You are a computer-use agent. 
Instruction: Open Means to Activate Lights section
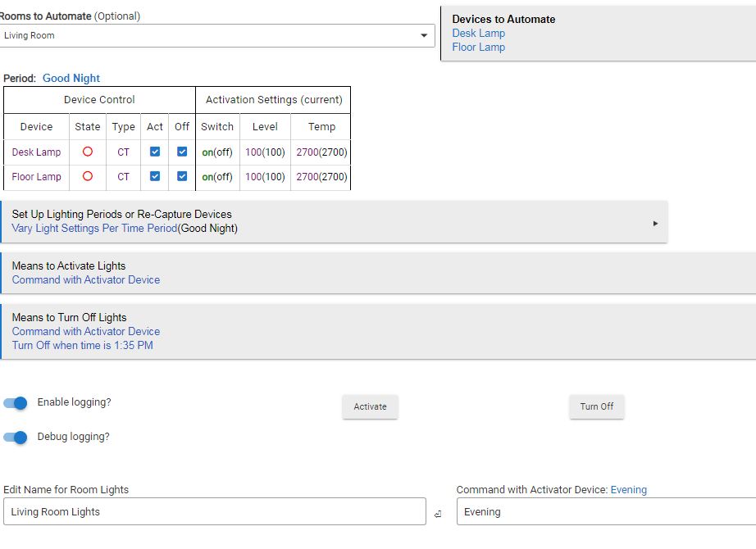377,273
